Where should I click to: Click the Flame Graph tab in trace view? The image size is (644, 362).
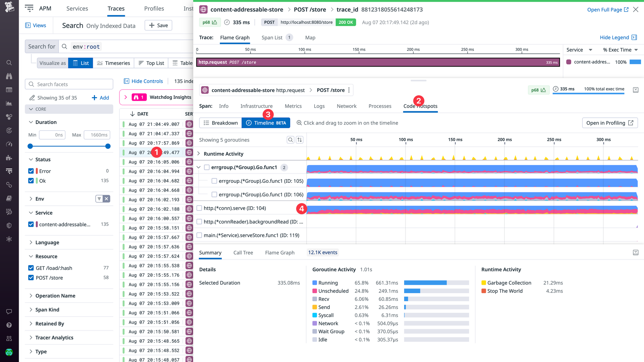point(235,37)
